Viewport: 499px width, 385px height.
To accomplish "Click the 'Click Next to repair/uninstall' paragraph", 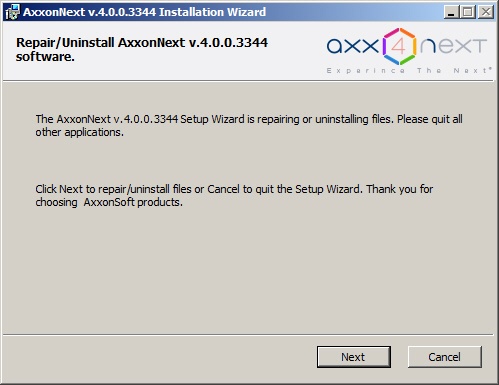I will tap(234, 196).
